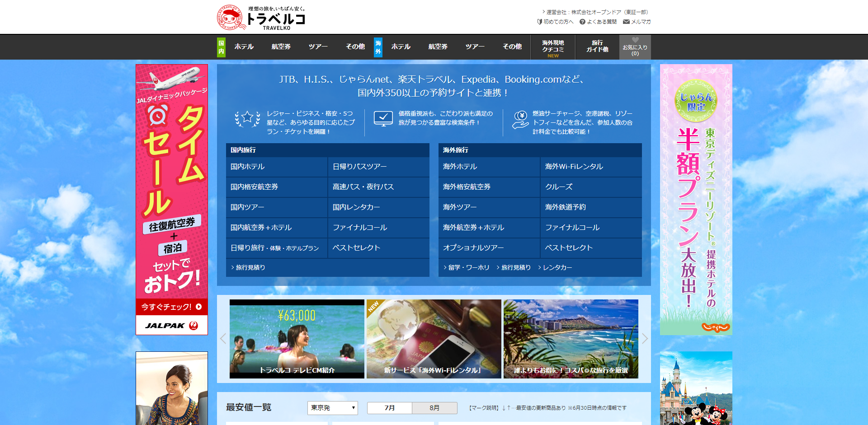
Task: Click the star wreath feature icon
Action: 246,118
